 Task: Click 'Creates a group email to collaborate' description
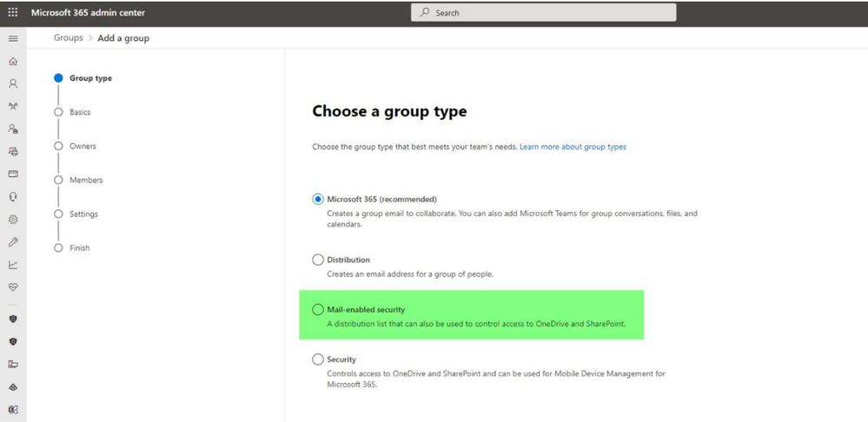[512, 219]
